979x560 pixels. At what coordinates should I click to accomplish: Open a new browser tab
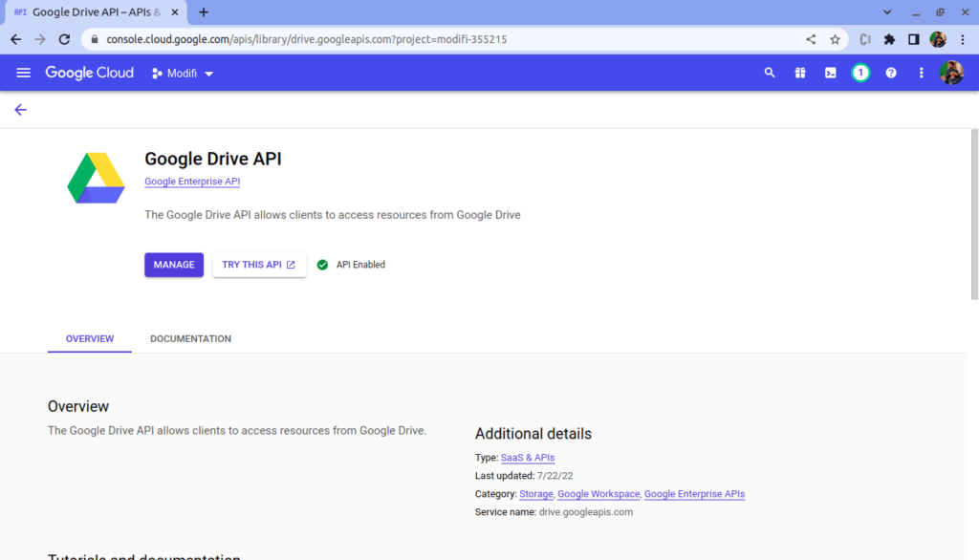(204, 12)
